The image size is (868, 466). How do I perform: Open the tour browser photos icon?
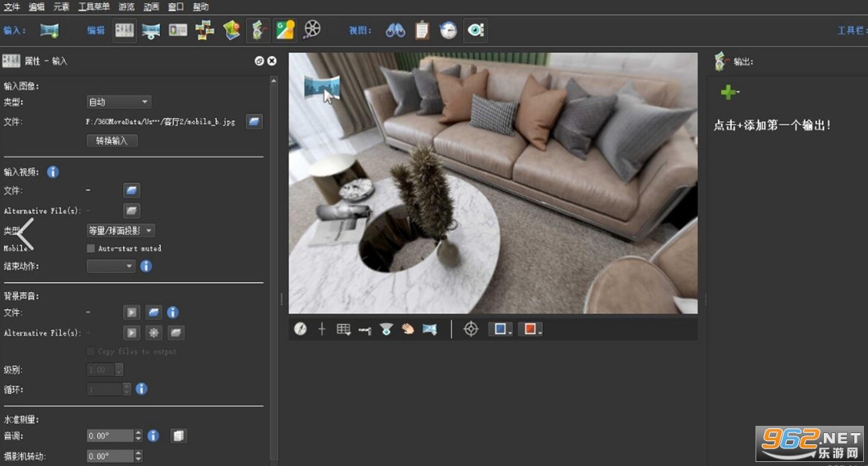pyautogui.click(x=204, y=30)
